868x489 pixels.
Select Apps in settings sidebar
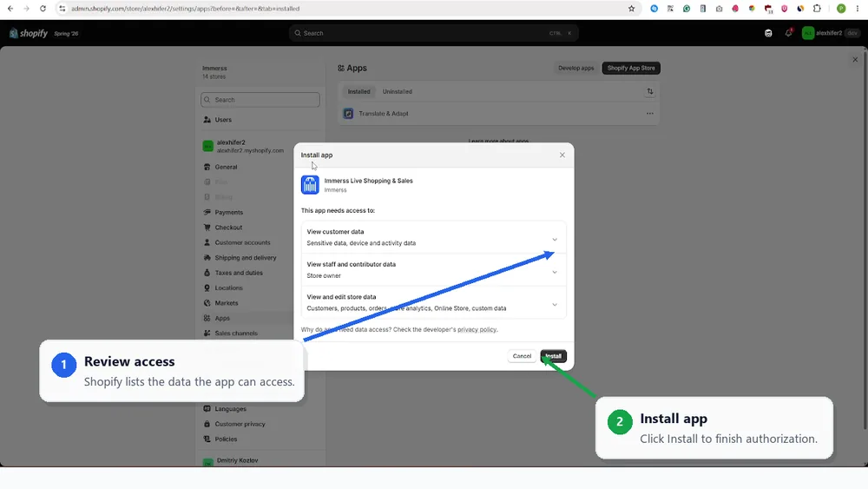pyautogui.click(x=222, y=319)
